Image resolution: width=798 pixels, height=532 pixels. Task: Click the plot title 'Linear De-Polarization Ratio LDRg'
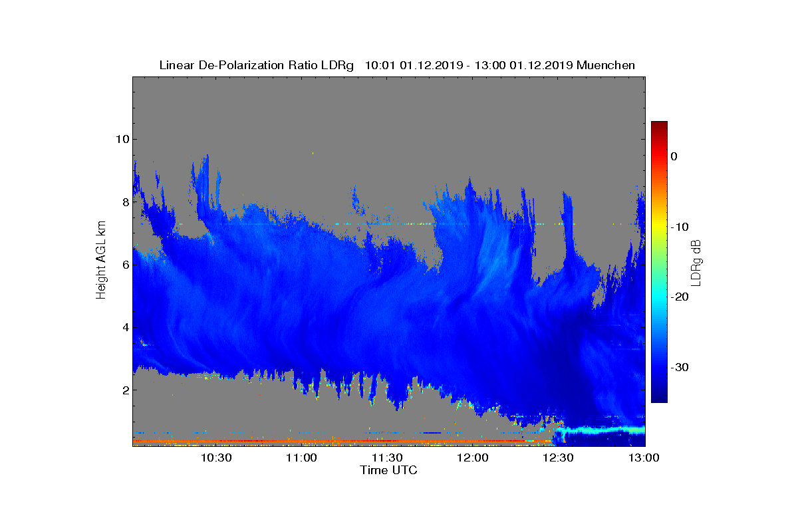(x=257, y=65)
